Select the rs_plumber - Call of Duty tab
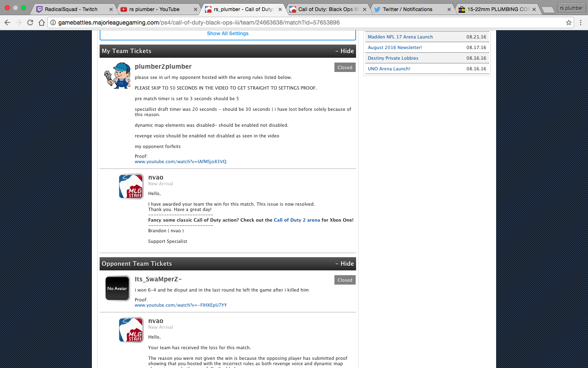The width and height of the screenshot is (588, 368). 243,9
